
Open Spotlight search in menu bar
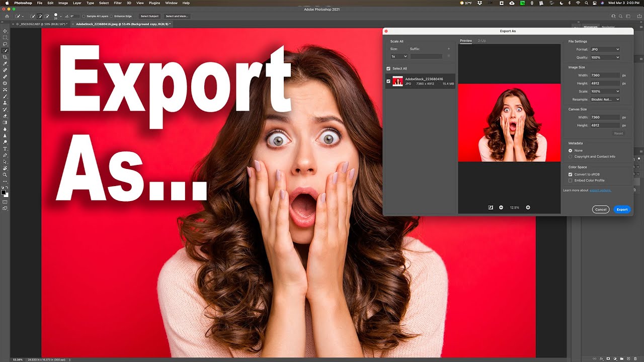586,3
